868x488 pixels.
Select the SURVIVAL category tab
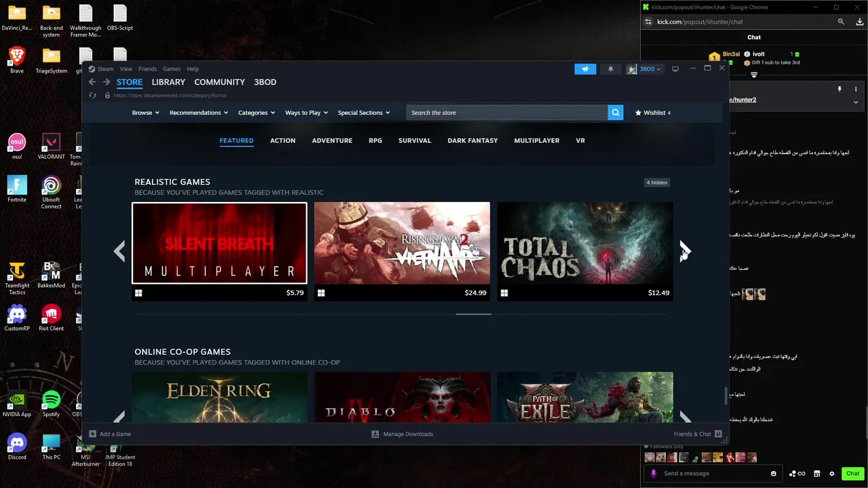415,140
